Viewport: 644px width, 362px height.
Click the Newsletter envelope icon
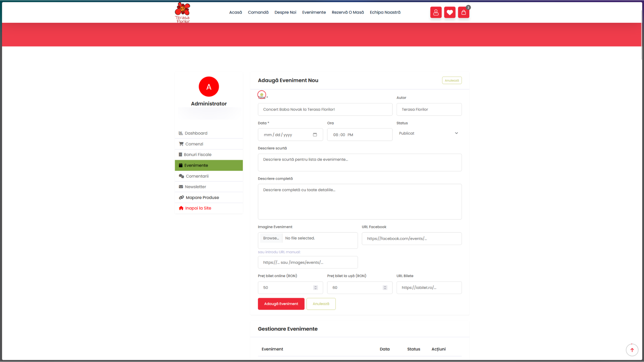181,187
